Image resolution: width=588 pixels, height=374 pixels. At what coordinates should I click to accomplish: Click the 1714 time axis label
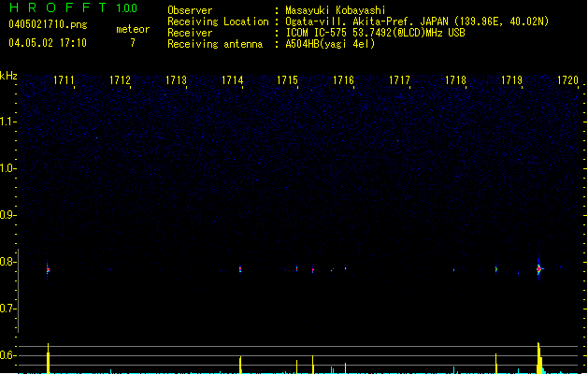click(232, 80)
